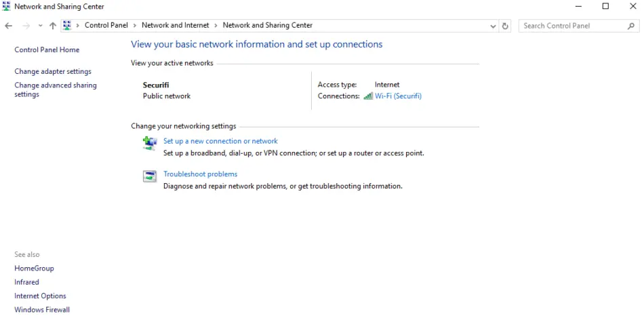Click Set up a new connection or network
Screen dimensions: 644x320
coord(220,141)
